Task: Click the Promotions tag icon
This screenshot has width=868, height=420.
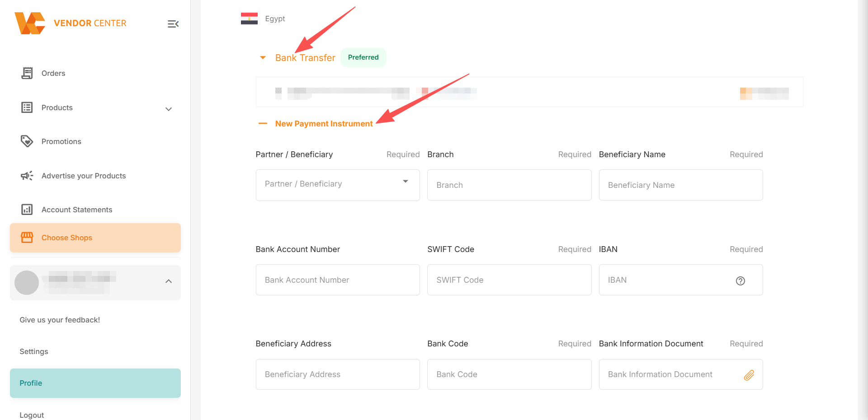Action: click(27, 141)
